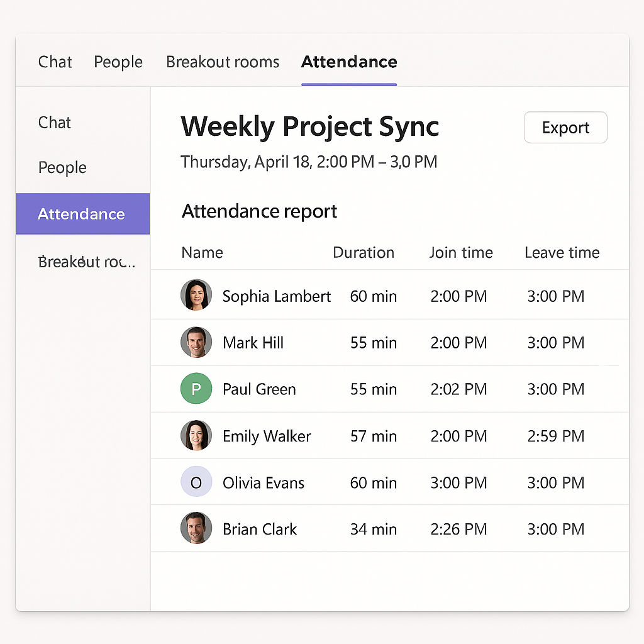Open the Breakout rooms top tab
Image resolution: width=644 pixels, height=644 pixels.
223,62
